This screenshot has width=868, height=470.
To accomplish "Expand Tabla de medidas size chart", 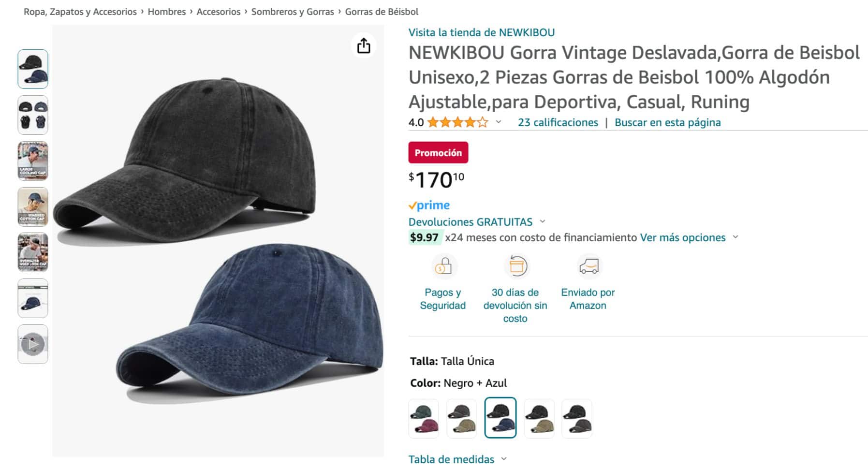I will [x=504, y=458].
